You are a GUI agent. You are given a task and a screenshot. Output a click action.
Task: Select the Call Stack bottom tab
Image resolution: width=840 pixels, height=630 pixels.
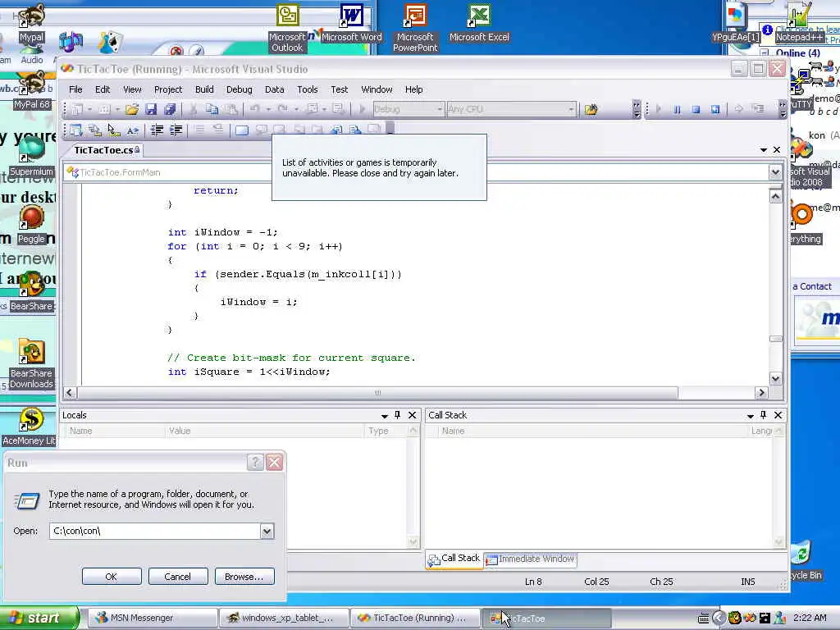click(x=454, y=559)
